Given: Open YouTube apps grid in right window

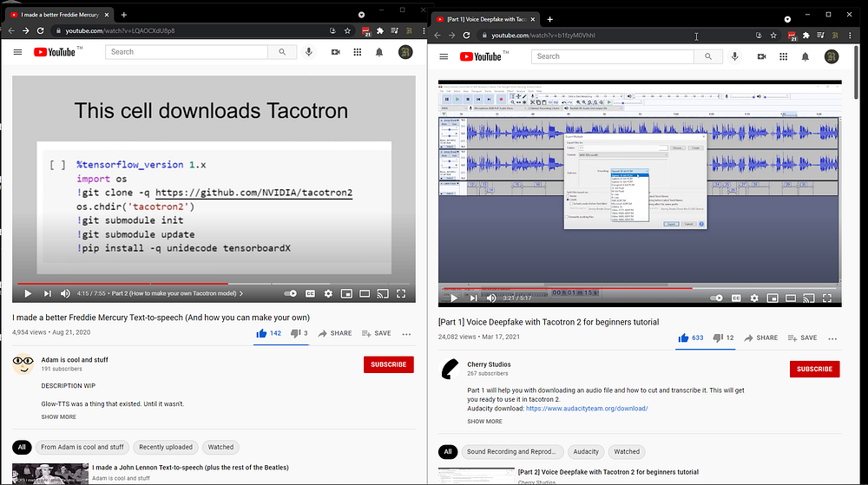Looking at the screenshot, I should pyautogui.click(x=783, y=56).
